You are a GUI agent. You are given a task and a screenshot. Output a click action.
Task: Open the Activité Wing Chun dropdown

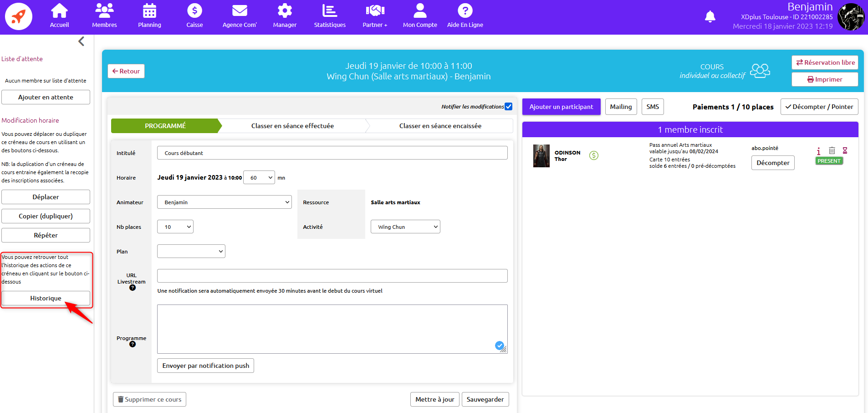(x=405, y=227)
